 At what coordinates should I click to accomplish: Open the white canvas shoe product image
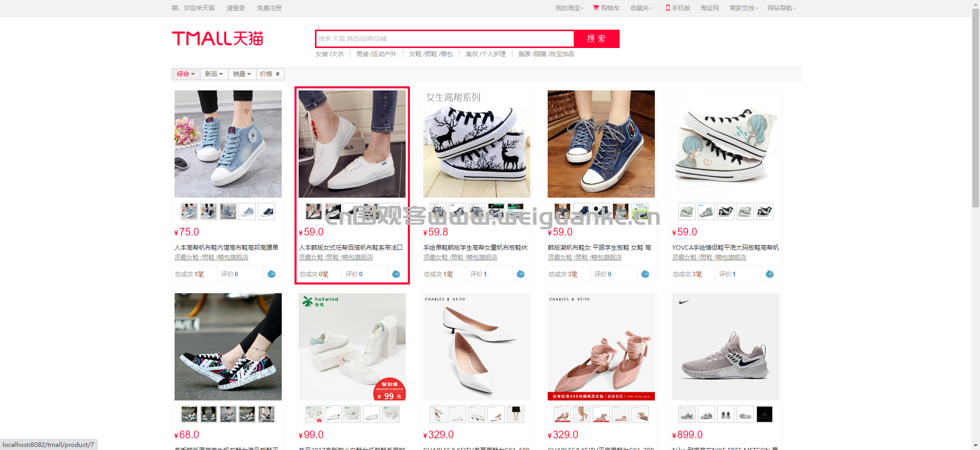[x=352, y=144]
